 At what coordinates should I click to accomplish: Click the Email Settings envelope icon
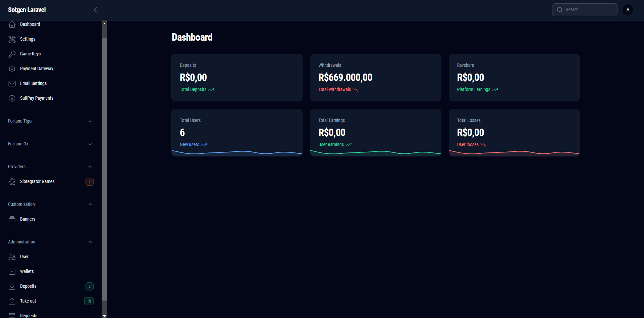(x=12, y=84)
